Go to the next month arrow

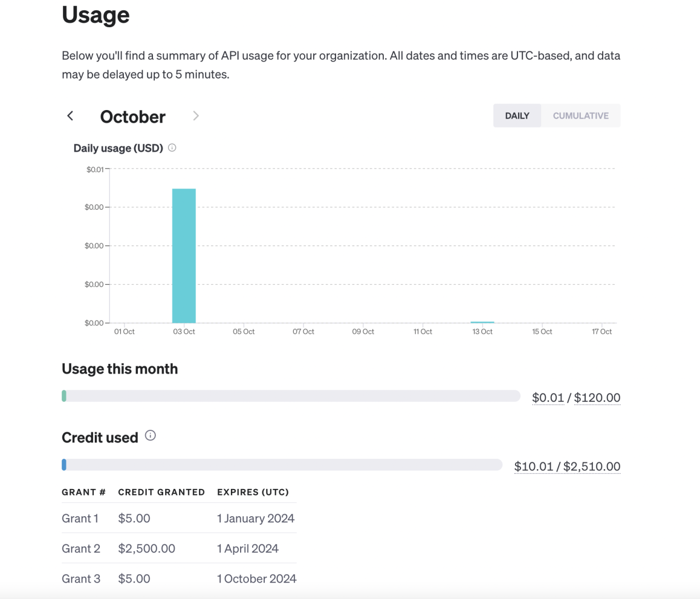coord(196,116)
